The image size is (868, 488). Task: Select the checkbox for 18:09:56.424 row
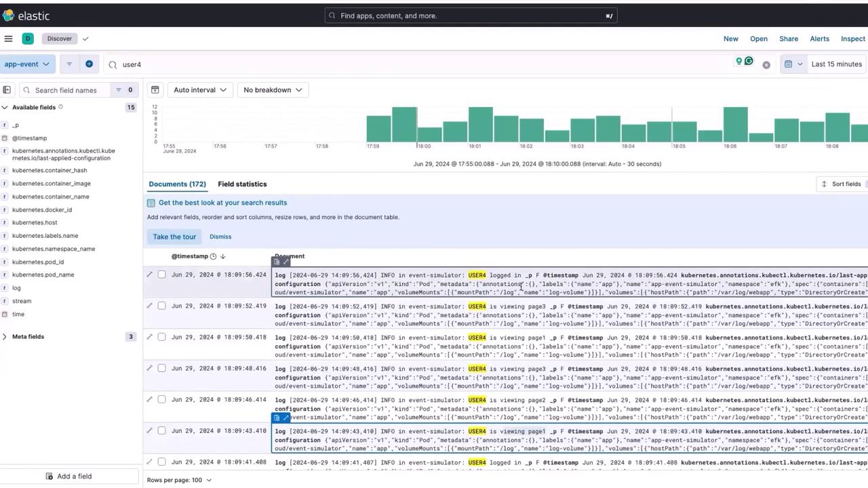tap(161, 274)
